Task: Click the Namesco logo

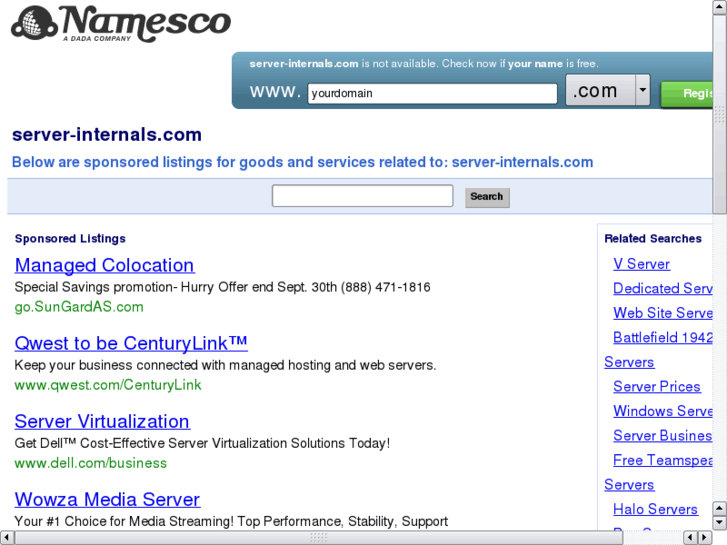Action: pos(120,24)
